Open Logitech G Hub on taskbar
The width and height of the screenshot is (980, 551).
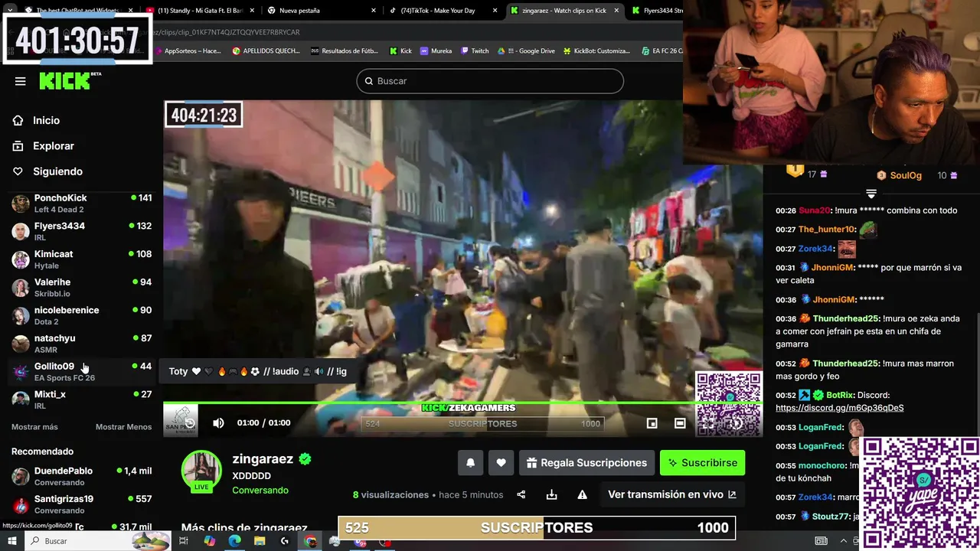[285, 541]
